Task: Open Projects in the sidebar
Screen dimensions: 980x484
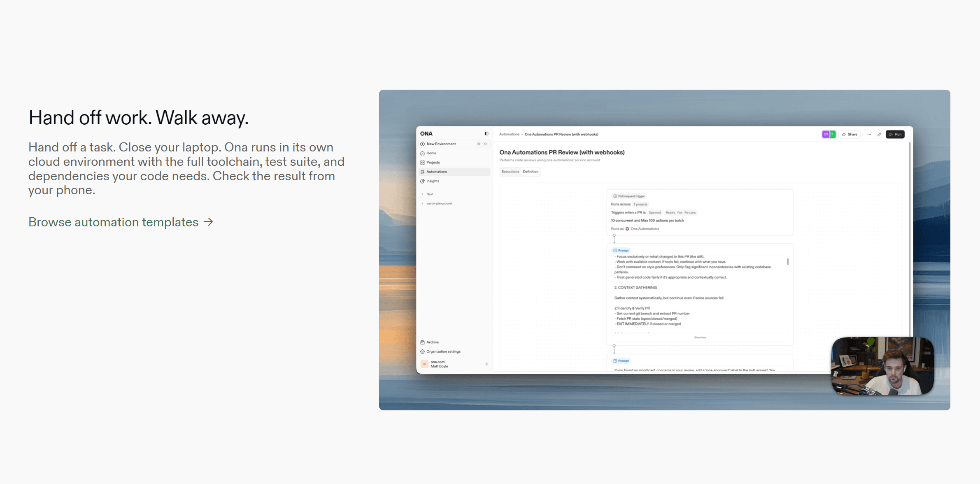Action: [x=454, y=163]
